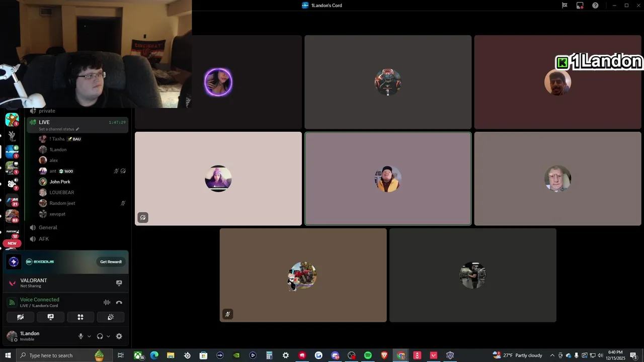Share VALORANT screen icon
This screenshot has width=644, height=362.
point(119,283)
